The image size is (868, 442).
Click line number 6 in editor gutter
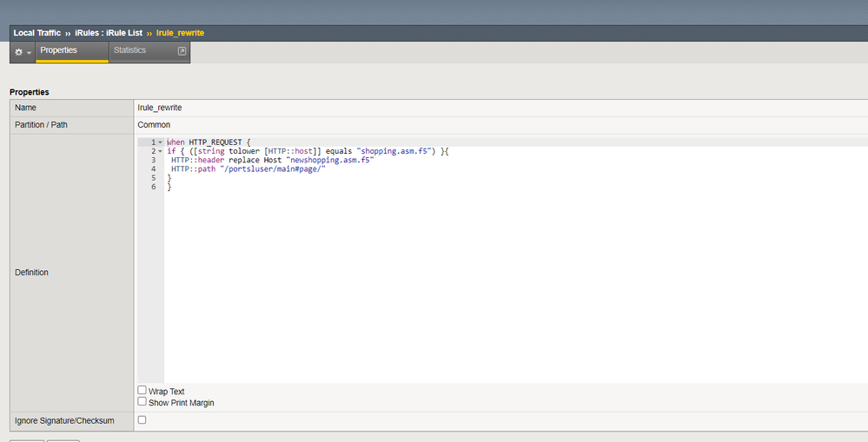point(153,187)
